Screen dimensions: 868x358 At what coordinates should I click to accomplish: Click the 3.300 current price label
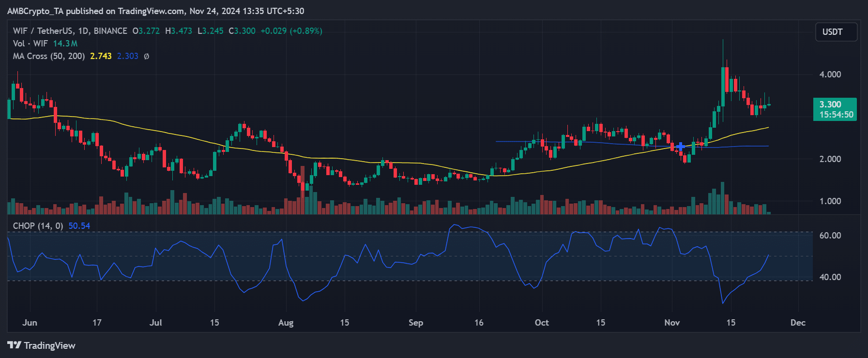[x=830, y=104]
